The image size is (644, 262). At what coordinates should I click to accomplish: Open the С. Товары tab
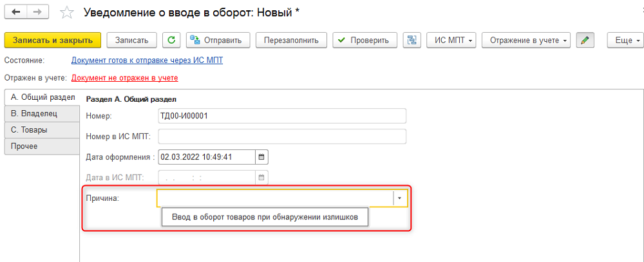click(x=42, y=130)
